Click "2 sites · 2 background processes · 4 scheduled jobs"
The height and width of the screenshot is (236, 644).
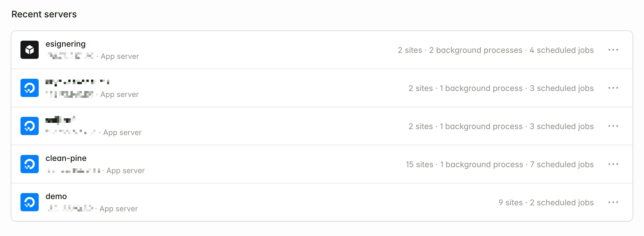tap(496, 50)
